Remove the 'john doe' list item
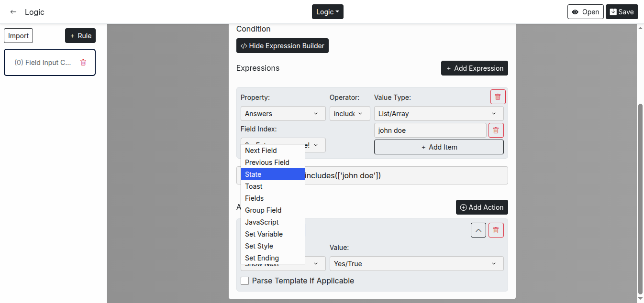 coord(496,130)
